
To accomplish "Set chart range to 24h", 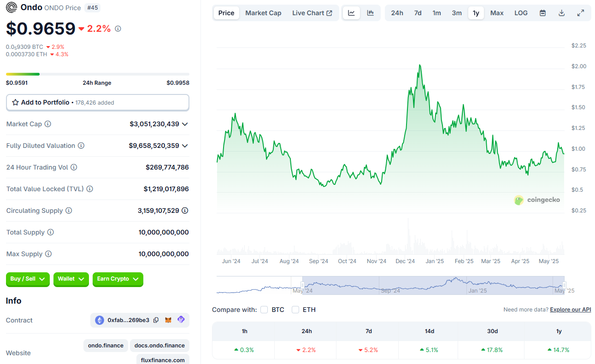I will 397,13.
